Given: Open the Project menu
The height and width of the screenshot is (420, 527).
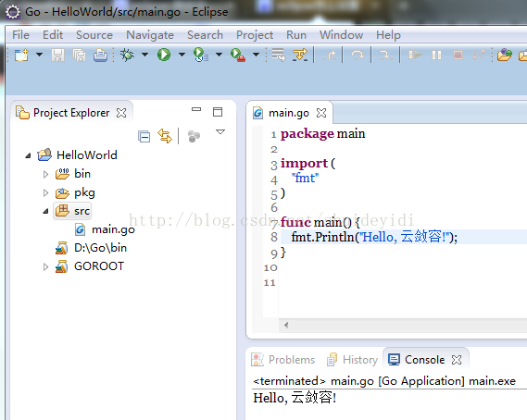Looking at the screenshot, I should tap(255, 35).
